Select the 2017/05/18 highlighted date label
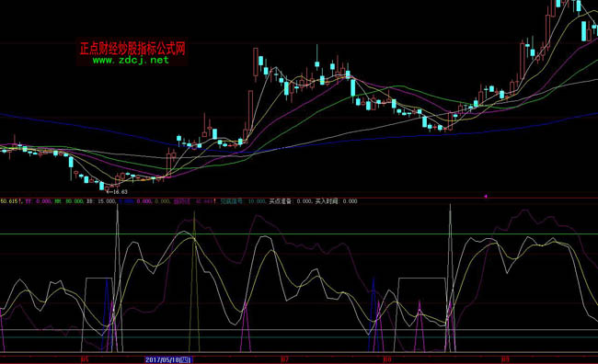Image resolution: width=598 pixels, height=364 pixels. click(168, 359)
